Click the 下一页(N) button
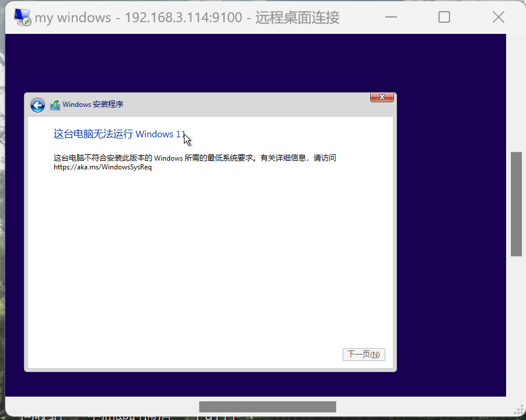The height and width of the screenshot is (420, 526). tap(364, 355)
